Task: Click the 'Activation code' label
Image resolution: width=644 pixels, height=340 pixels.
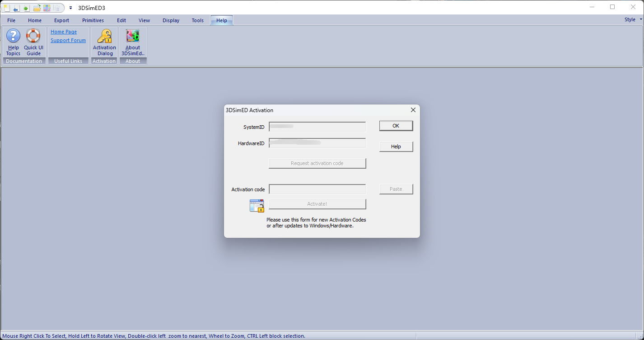Action: (248, 189)
